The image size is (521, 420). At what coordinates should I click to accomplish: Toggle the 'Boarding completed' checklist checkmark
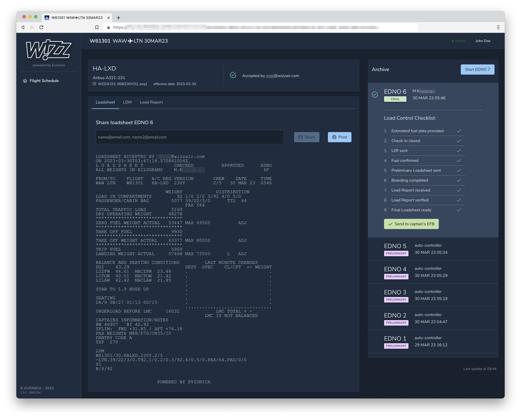(x=459, y=180)
